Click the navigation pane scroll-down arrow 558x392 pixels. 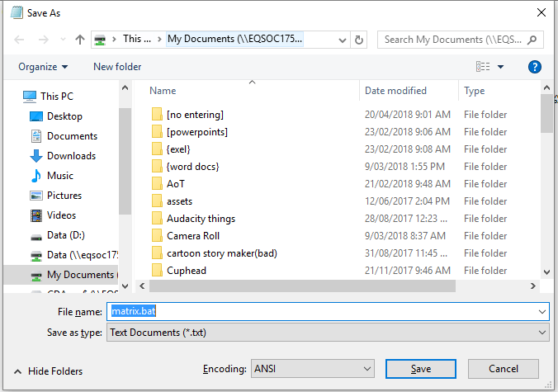coord(125,286)
